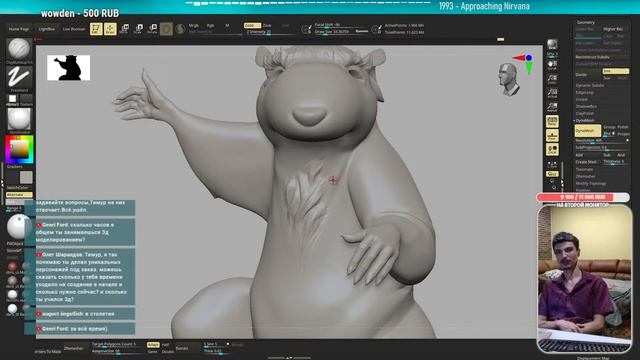Click the large DynaMesh button
640x360 pixels.
click(588, 131)
